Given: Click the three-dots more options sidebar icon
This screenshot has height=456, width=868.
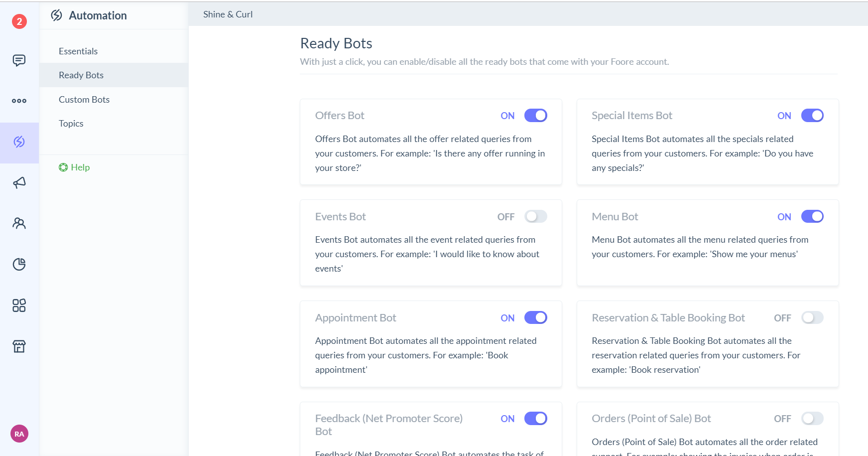Looking at the screenshot, I should click(19, 101).
